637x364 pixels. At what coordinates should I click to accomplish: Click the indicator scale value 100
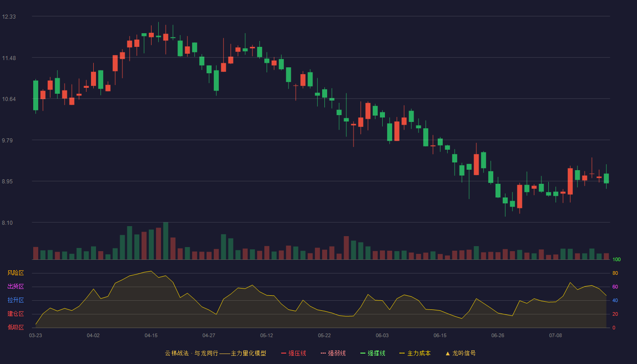click(617, 260)
